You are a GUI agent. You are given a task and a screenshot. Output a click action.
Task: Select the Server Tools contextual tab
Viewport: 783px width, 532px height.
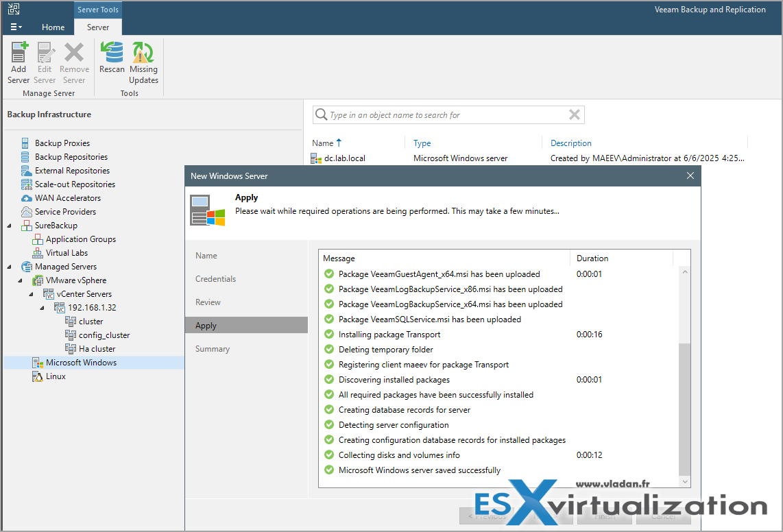(x=98, y=10)
